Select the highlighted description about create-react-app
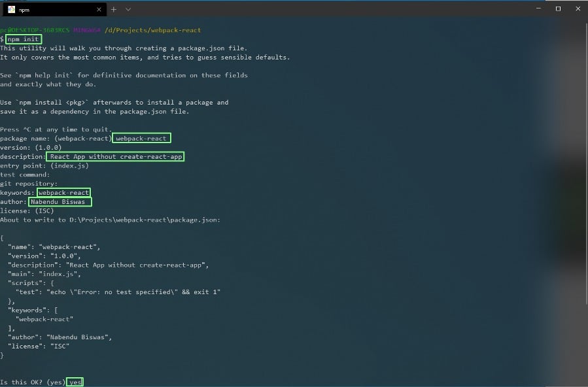The width and height of the screenshot is (588, 387). (116, 156)
